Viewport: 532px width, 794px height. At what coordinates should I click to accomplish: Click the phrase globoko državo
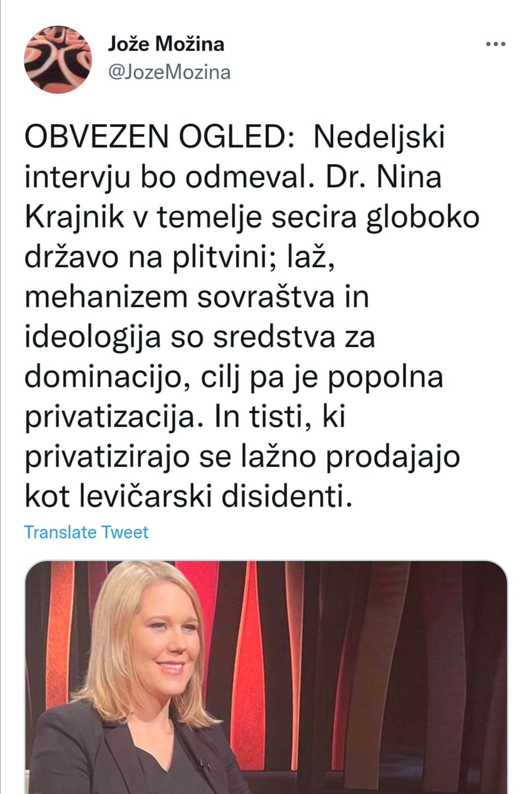pos(252,238)
